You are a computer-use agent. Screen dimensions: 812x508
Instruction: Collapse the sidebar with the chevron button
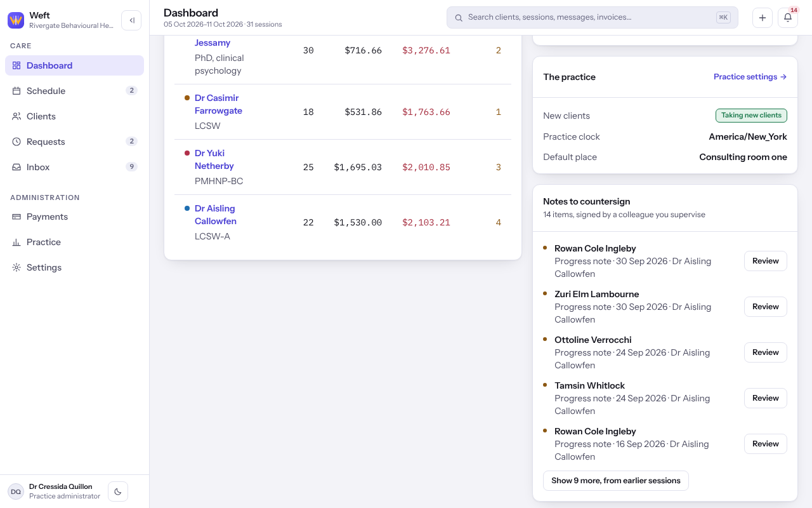[x=131, y=20]
